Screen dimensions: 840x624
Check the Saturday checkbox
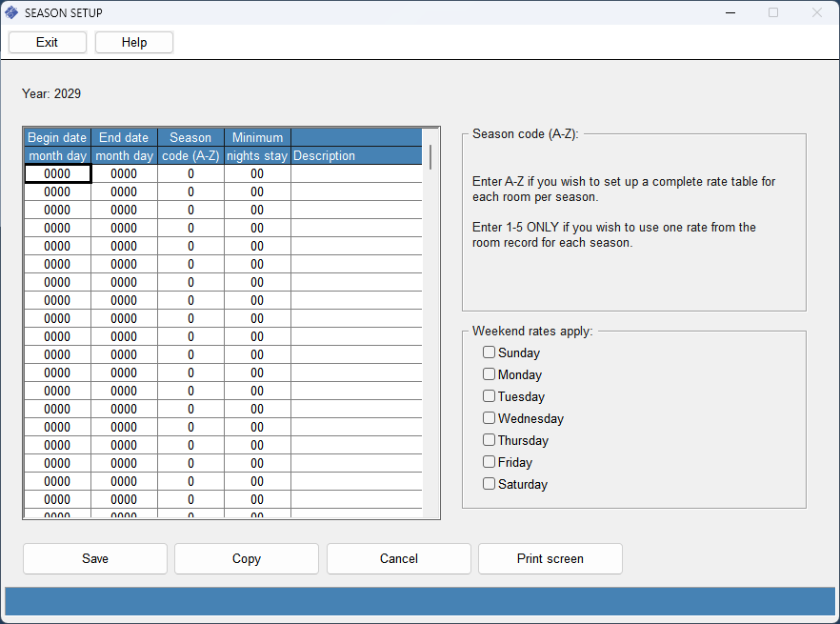490,484
